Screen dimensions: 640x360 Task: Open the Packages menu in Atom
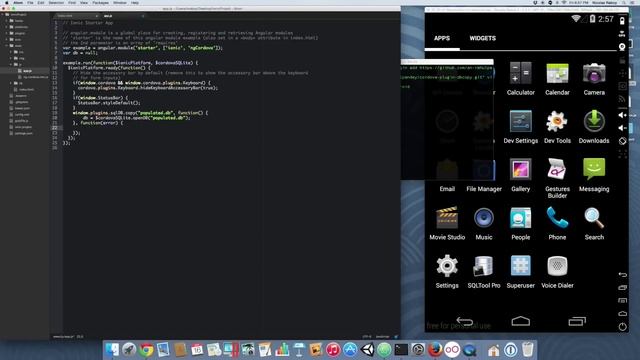tap(100, 3)
